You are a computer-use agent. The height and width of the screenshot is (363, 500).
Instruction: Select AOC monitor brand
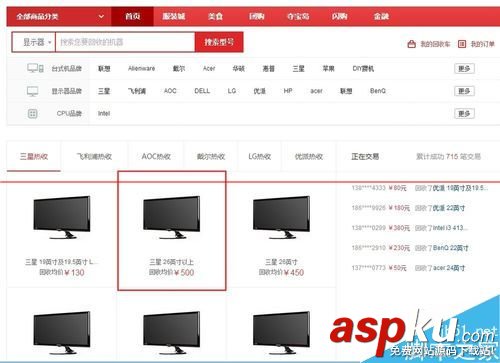point(170,91)
